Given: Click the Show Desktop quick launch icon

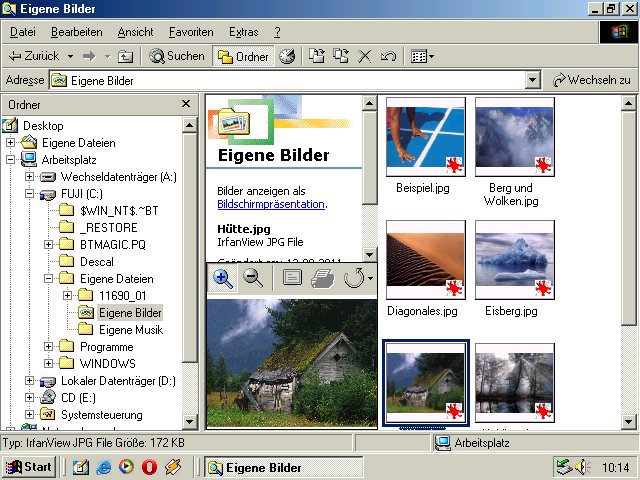Looking at the screenshot, I should [80, 467].
